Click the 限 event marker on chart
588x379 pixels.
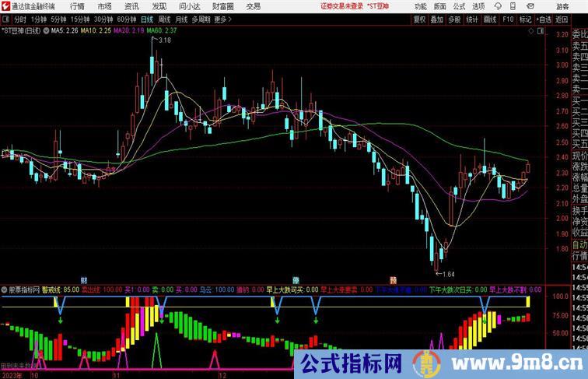[393, 279]
